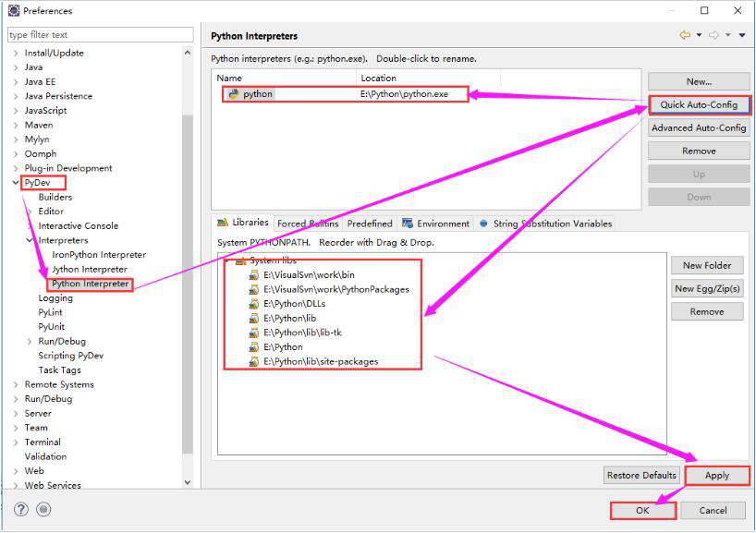
Task: Click the Advanced Auto-Config button
Action: pyautogui.click(x=699, y=127)
